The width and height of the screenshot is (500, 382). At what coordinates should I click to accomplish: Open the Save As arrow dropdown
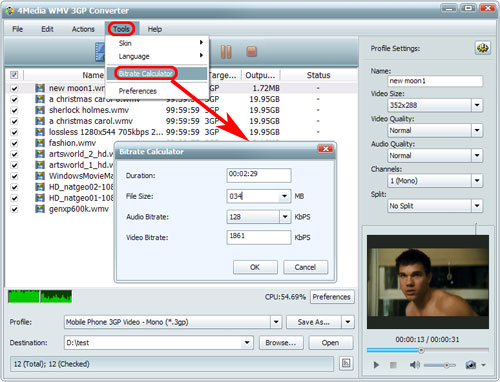point(348,322)
